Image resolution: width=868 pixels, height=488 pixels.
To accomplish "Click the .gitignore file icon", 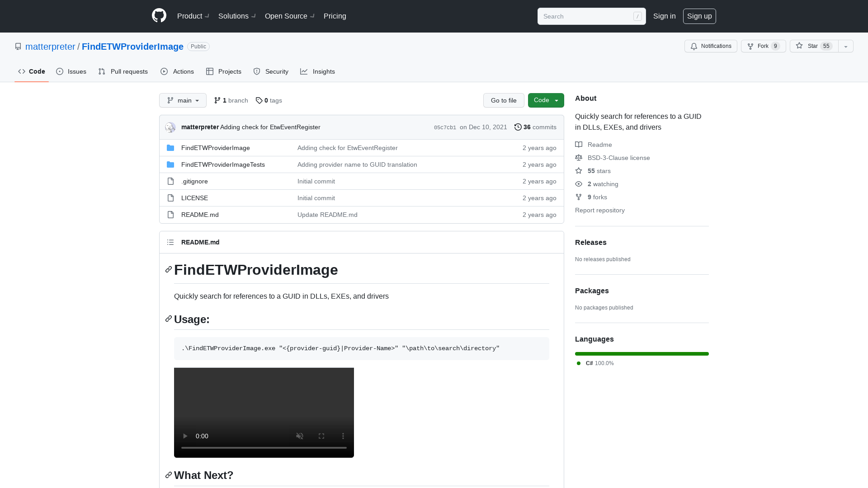I will (x=170, y=181).
